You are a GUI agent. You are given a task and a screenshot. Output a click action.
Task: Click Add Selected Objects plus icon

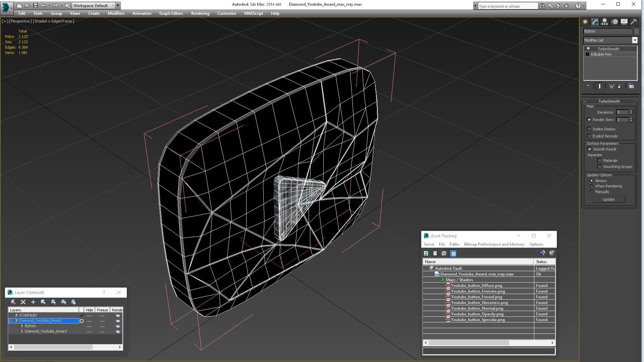[x=33, y=302]
